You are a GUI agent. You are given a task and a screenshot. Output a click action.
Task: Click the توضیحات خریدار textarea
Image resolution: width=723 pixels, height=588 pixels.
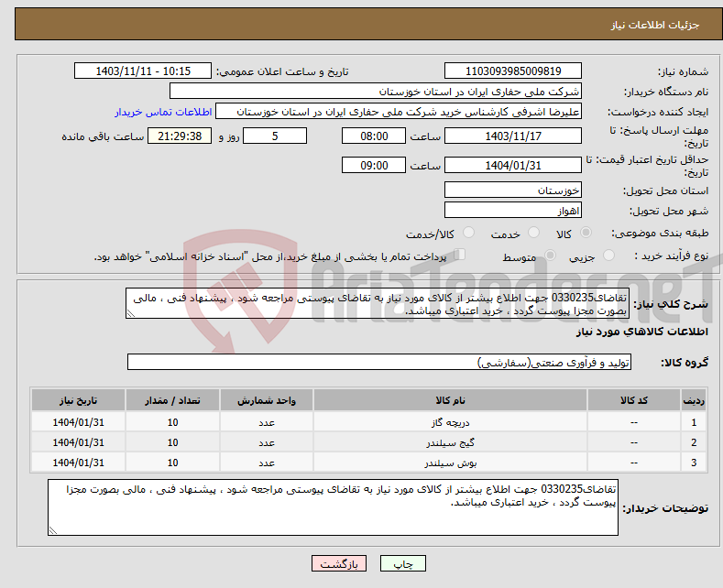333,507
